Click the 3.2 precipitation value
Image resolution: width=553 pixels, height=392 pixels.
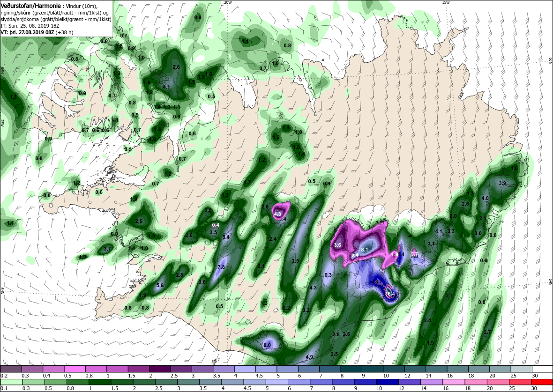pos(306,310)
